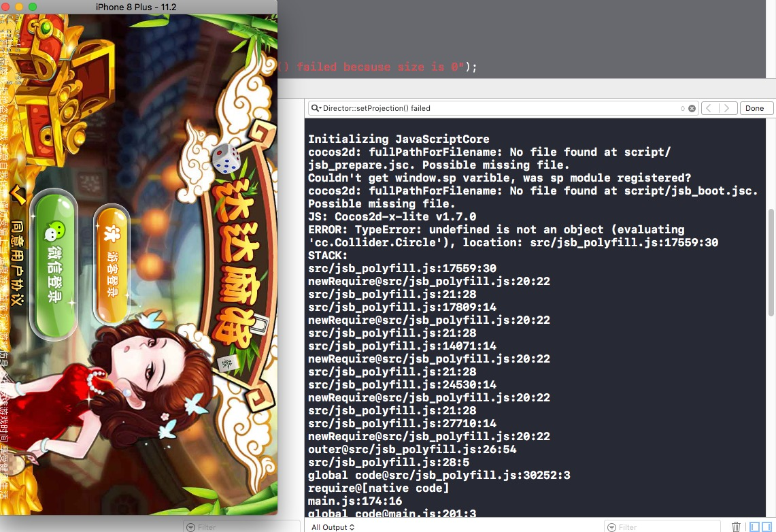
Task: Open the search options magnifier dropdown
Action: [x=316, y=108]
